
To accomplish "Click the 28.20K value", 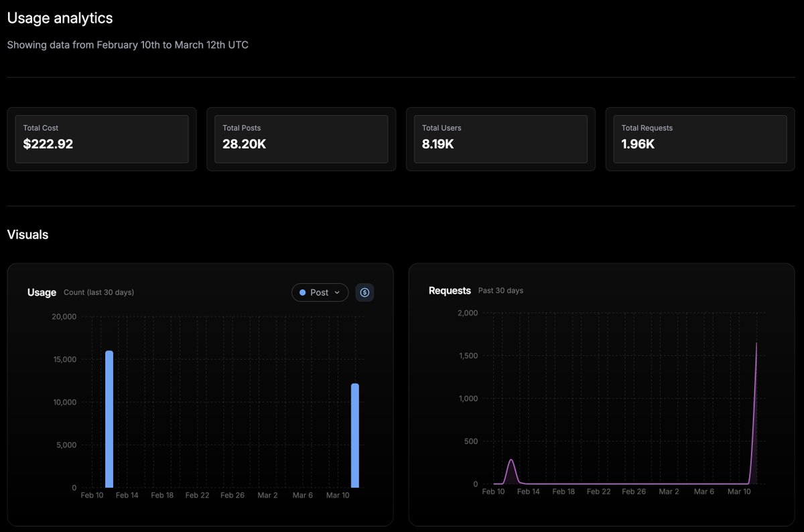I will point(245,143).
